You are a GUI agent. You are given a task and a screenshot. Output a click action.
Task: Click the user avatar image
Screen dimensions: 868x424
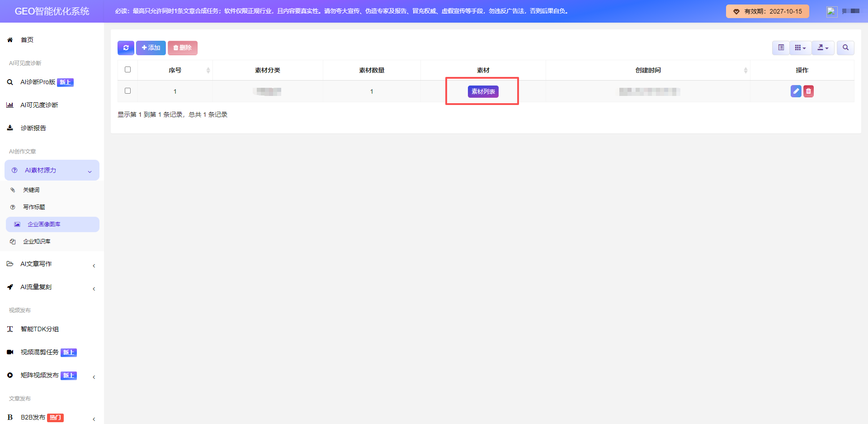(831, 11)
